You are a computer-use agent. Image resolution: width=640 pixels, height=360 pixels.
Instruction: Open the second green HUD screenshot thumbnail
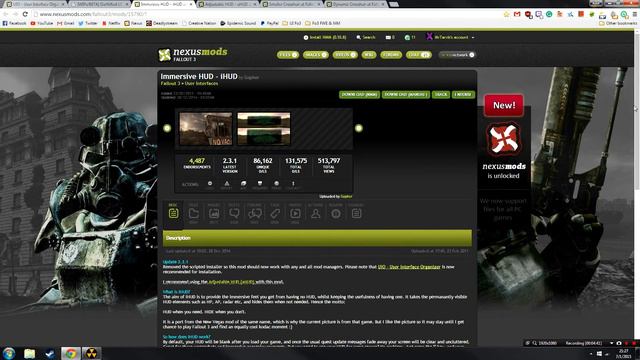pyautogui.click(x=264, y=129)
